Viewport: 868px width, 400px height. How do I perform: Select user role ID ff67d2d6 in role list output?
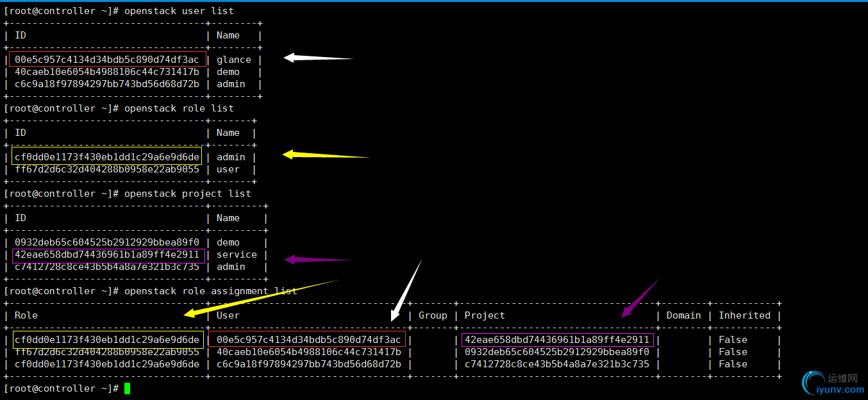point(107,169)
